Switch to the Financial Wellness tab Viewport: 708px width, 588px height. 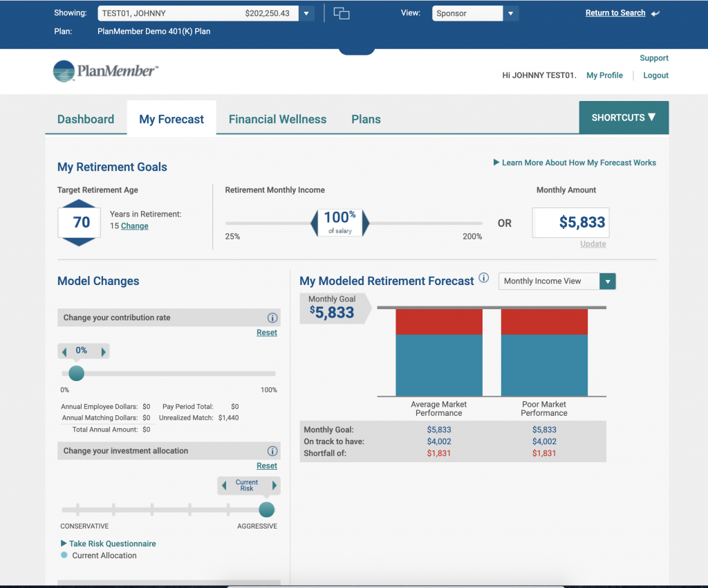pos(277,119)
